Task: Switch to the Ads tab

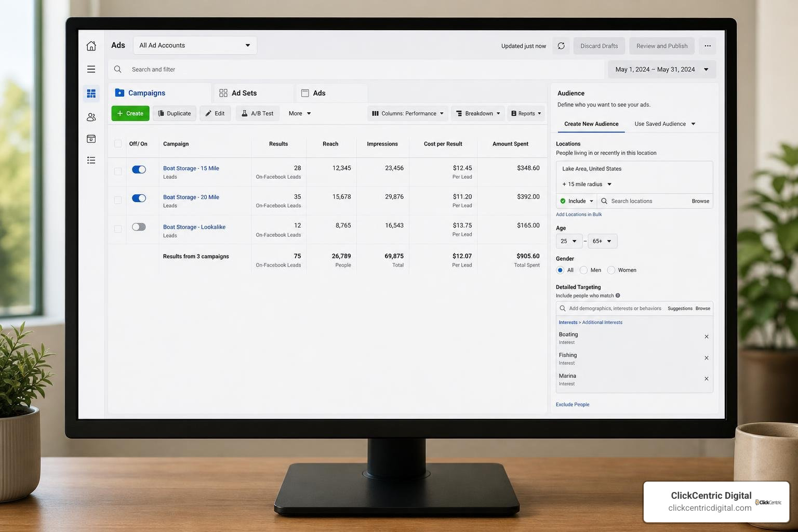Action: 332,93
